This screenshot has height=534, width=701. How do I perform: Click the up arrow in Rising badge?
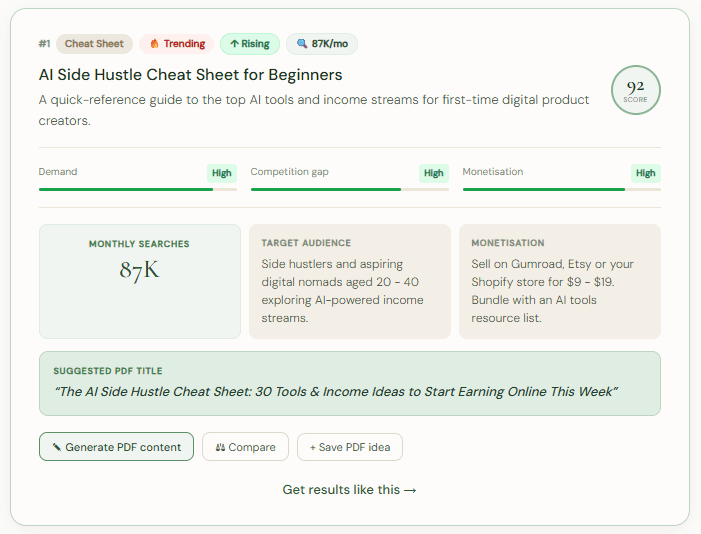(x=234, y=43)
